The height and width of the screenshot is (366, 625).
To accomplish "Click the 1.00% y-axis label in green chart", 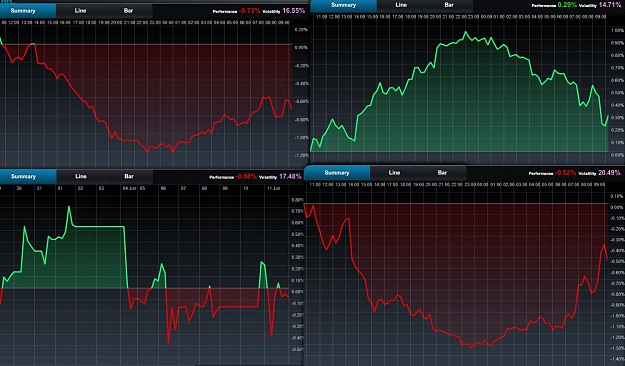I will [618, 30].
